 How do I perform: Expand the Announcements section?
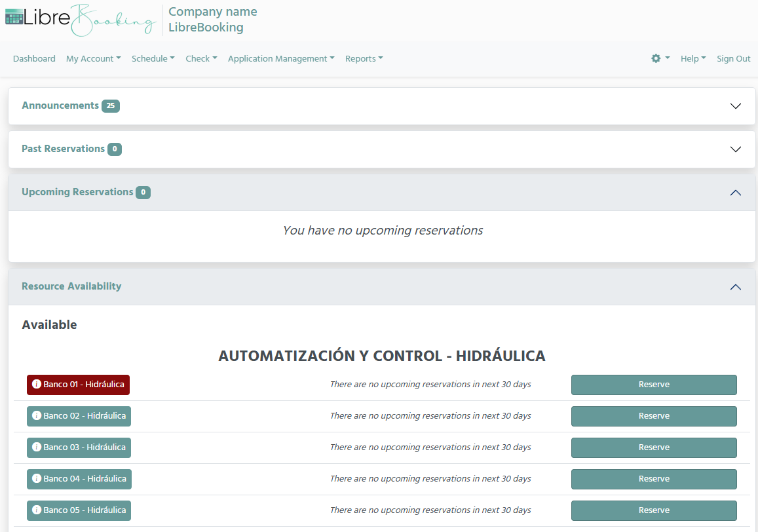(x=735, y=105)
